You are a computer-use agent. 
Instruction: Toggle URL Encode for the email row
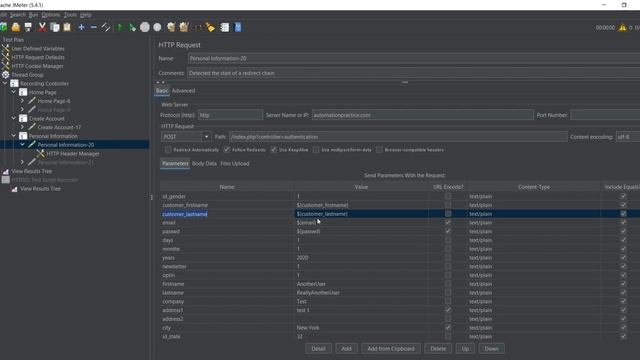[448, 222]
